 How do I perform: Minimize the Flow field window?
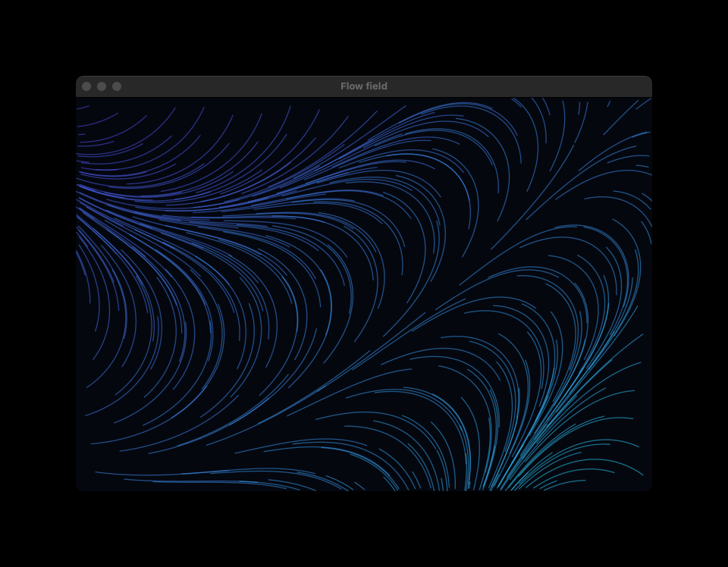click(x=102, y=86)
